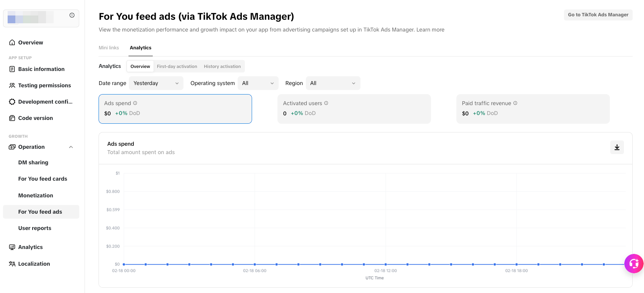
Task: Click the chart data point at 02-18 12:00
Action: coord(385,264)
